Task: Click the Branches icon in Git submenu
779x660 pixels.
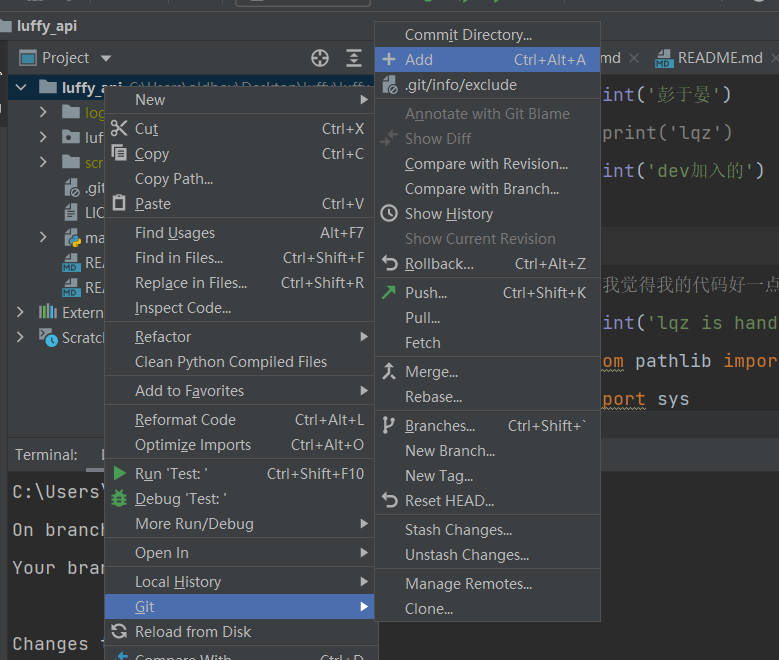Action: (x=389, y=425)
